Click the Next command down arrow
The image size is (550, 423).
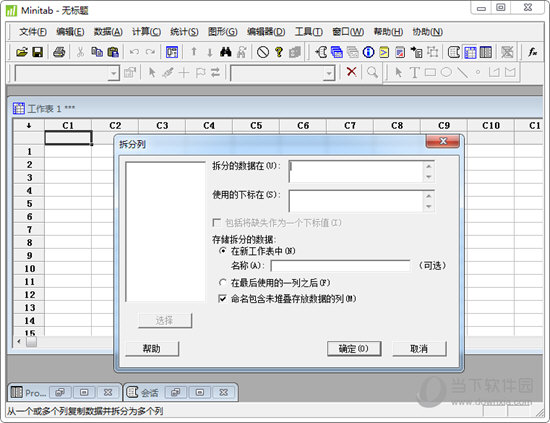click(210, 52)
